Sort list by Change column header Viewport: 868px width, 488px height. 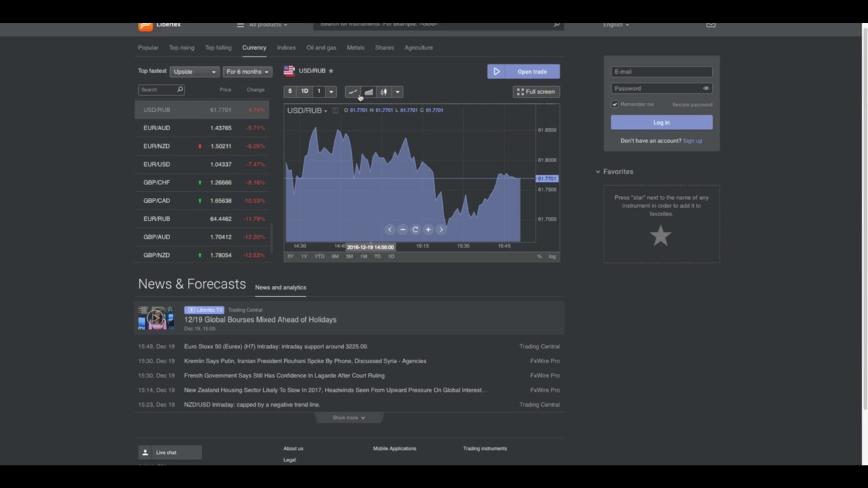[256, 89]
